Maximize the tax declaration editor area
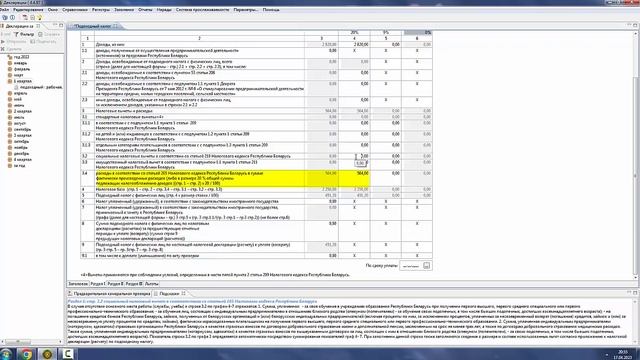This screenshot has width=640, height=360. click(x=635, y=25)
